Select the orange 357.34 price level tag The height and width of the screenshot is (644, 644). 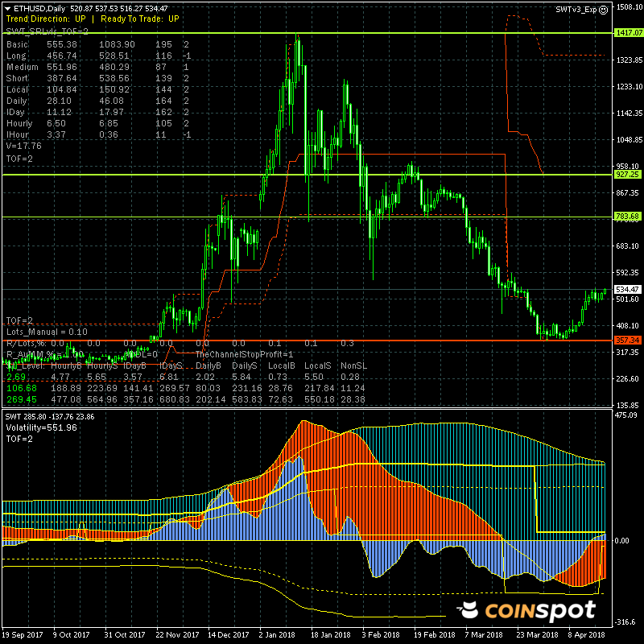(625, 341)
